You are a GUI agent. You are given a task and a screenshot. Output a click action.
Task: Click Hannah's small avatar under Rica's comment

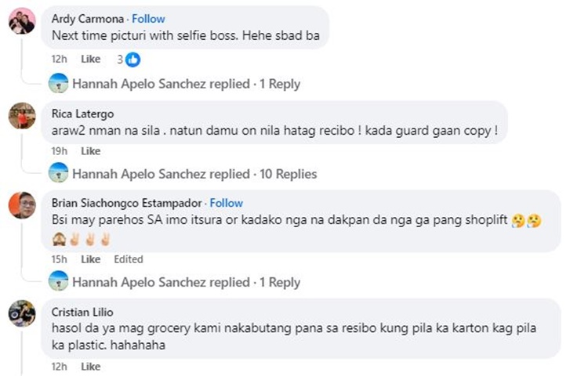(58, 174)
